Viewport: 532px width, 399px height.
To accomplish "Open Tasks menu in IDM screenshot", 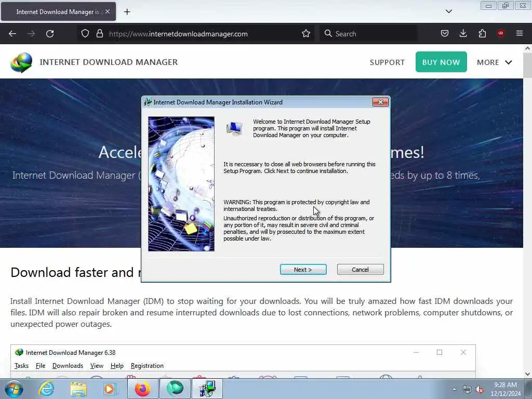I will click(x=21, y=366).
